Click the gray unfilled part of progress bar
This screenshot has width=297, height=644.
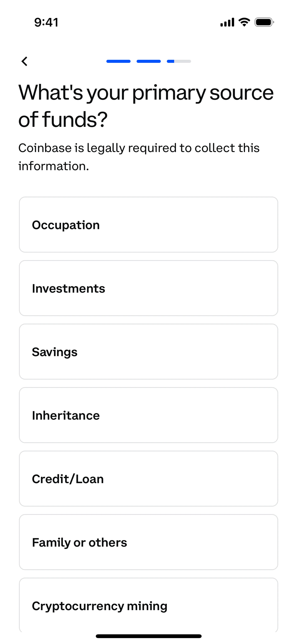183,61
